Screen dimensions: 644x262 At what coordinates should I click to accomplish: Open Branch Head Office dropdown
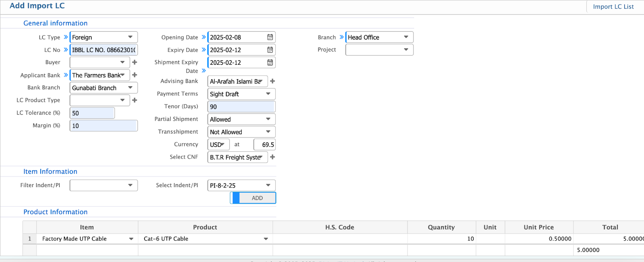tap(380, 37)
